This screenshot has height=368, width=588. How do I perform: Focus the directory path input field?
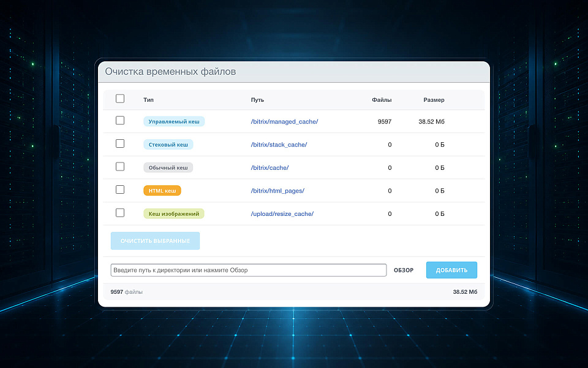coord(249,270)
